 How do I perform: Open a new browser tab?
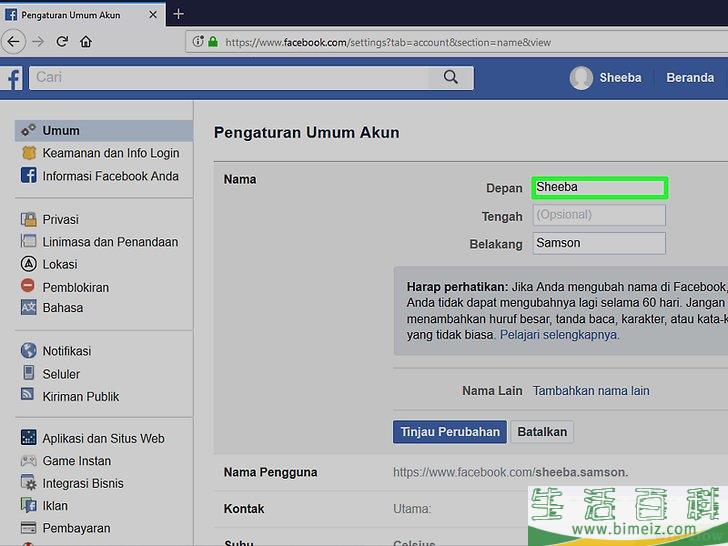click(x=178, y=14)
